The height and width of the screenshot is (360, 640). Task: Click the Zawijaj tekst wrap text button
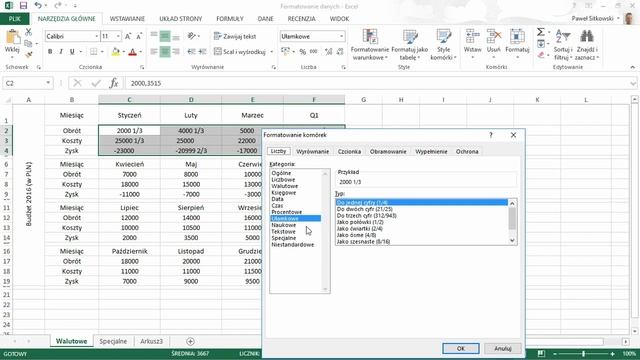[235, 36]
